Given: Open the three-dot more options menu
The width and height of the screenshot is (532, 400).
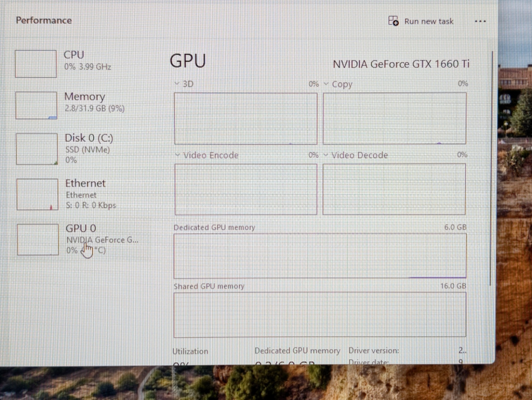Looking at the screenshot, I should pyautogui.click(x=480, y=21).
